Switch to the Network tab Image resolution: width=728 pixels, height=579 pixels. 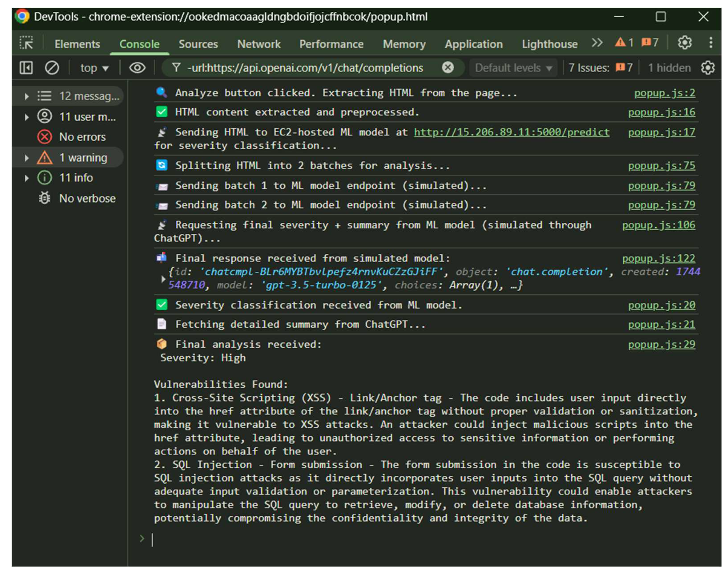tap(259, 44)
